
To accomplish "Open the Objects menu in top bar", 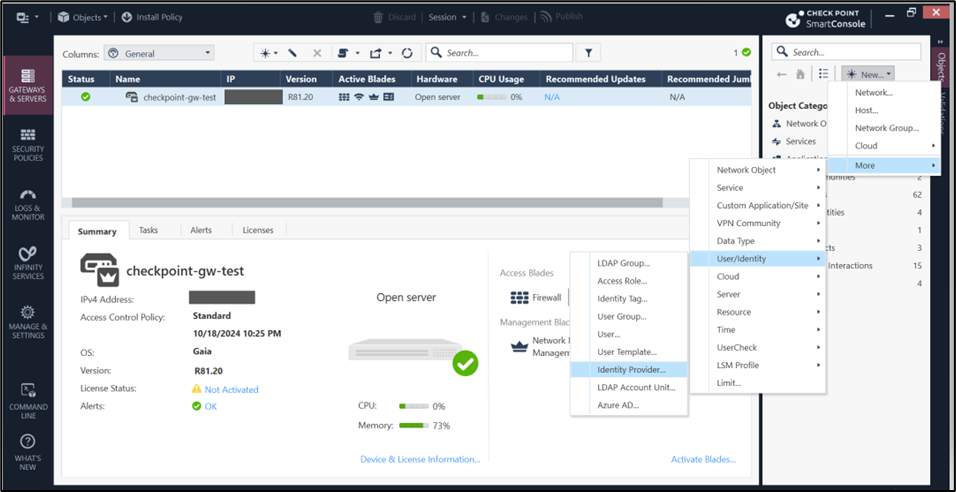I will pos(82,17).
